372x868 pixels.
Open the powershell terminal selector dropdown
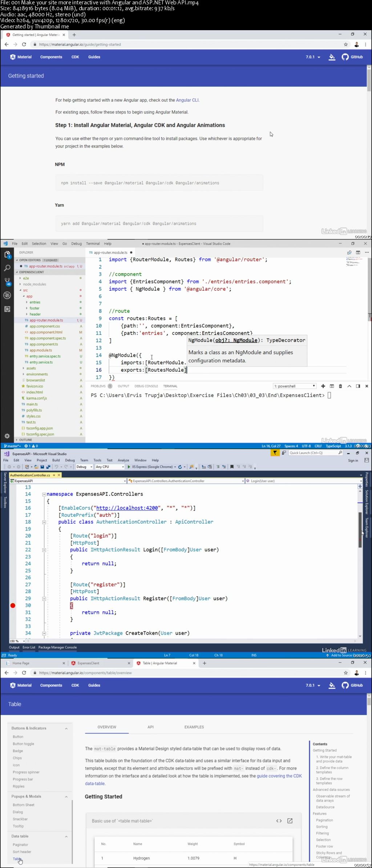(295, 386)
